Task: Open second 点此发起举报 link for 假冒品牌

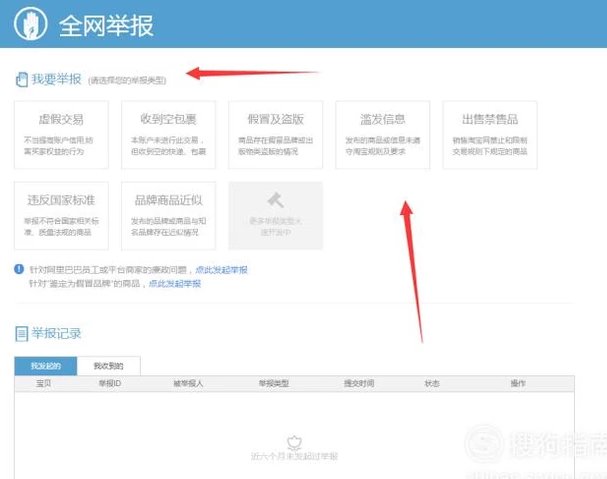Action: tap(175, 284)
